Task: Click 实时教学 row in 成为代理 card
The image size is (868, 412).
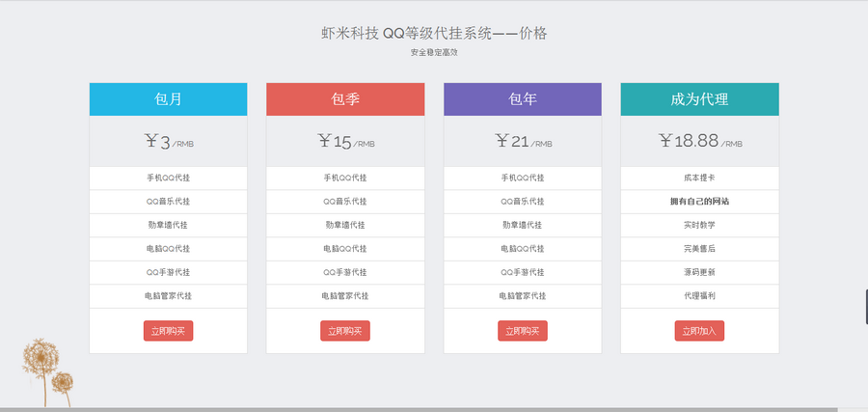Action: (700, 226)
